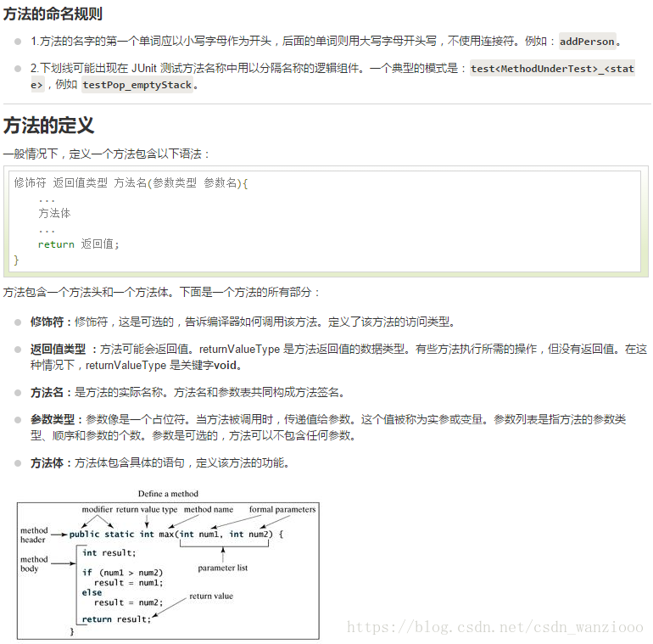Click result = num2; in the diagram
Screen dimensions: 653x644
(128, 602)
